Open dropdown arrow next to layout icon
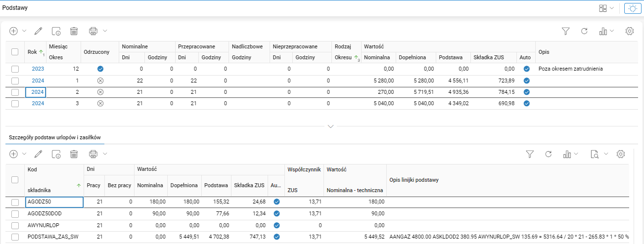Screen dimensions: 644x244 click(x=612, y=8)
